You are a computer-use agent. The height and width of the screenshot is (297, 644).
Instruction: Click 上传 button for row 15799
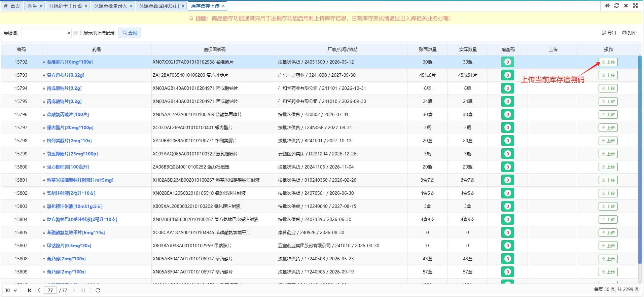click(608, 154)
